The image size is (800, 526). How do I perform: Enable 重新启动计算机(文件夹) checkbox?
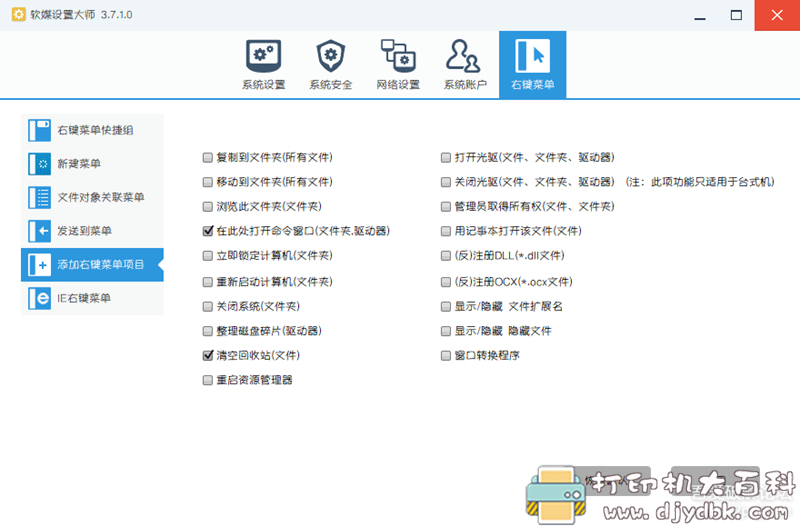207,282
